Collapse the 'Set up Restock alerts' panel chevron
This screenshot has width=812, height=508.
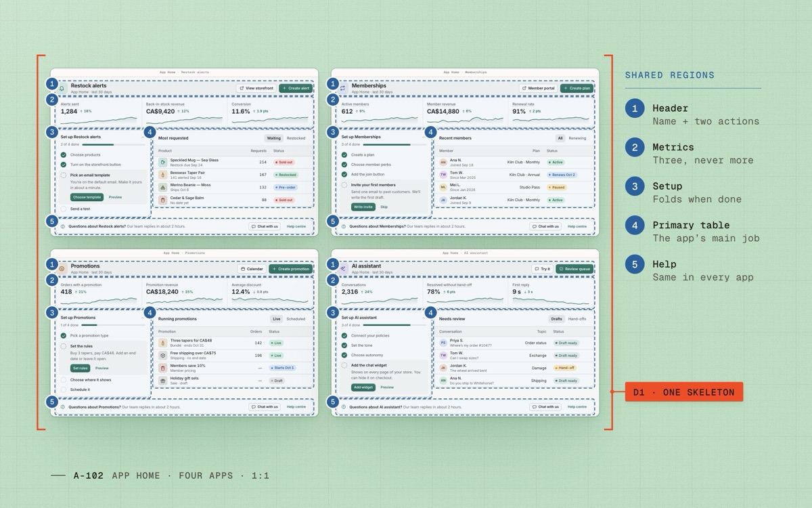143,137
